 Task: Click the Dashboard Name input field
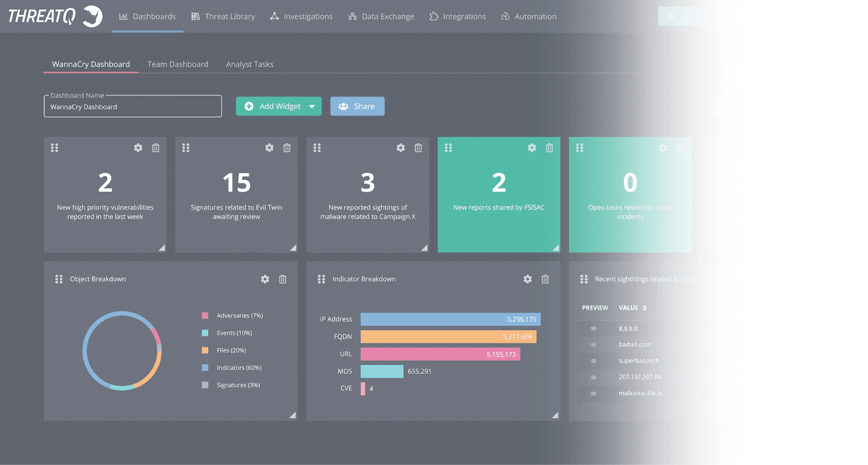point(133,106)
